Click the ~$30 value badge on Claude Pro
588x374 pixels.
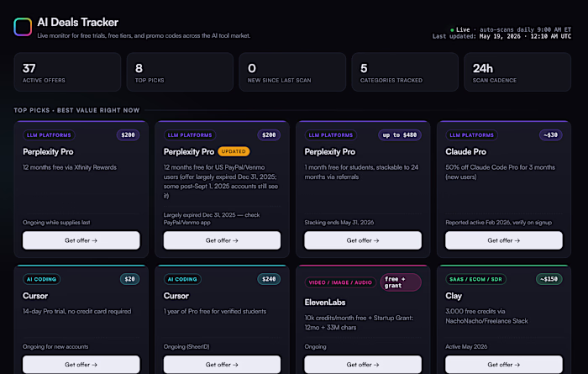(551, 135)
